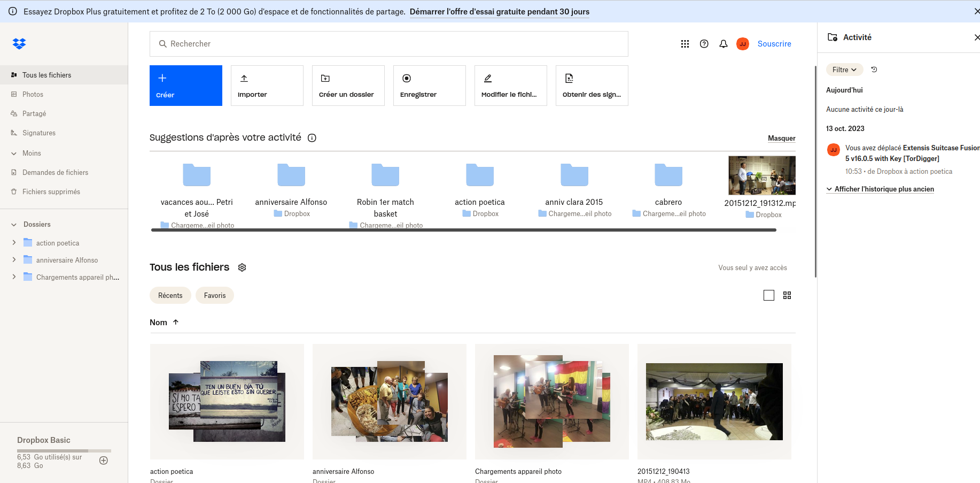Open 20151212_190413 video thumbnail
Image resolution: width=980 pixels, height=483 pixels.
click(714, 402)
